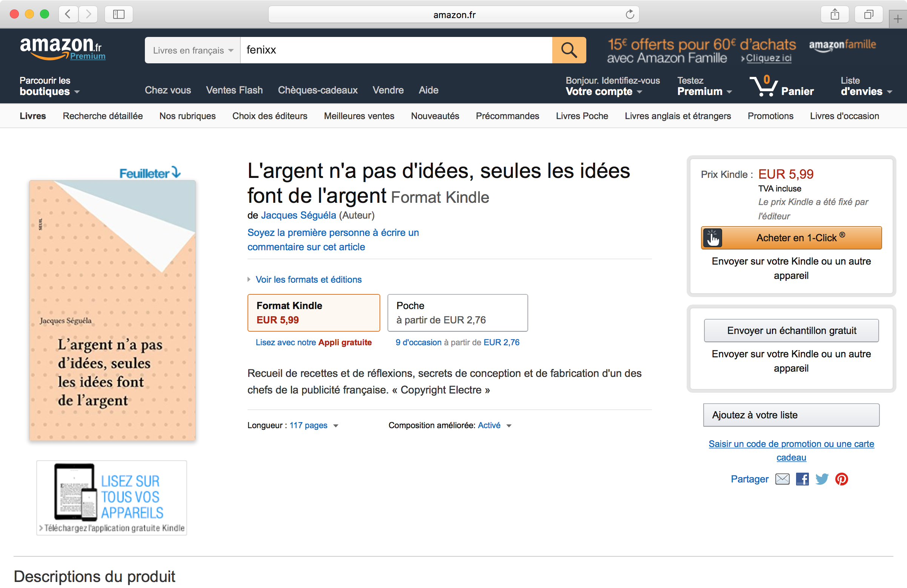This screenshot has width=907, height=588.
Task: Share the book on Twitter
Action: click(x=822, y=479)
